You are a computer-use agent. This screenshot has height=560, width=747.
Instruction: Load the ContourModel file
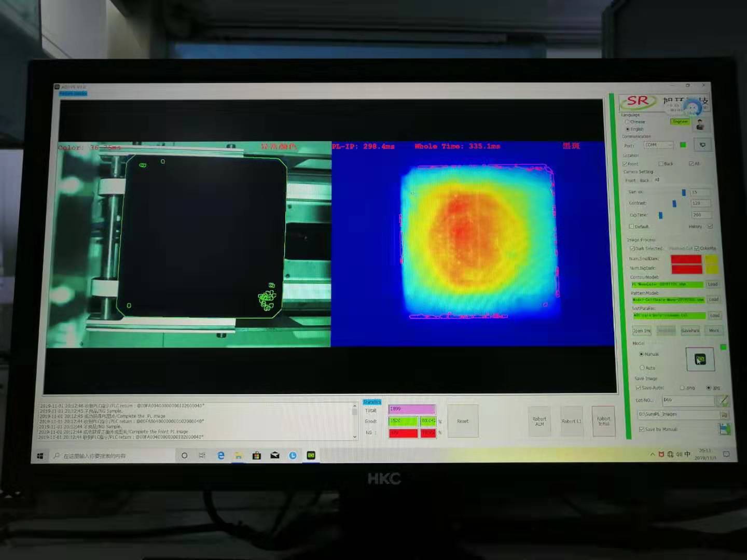[713, 284]
